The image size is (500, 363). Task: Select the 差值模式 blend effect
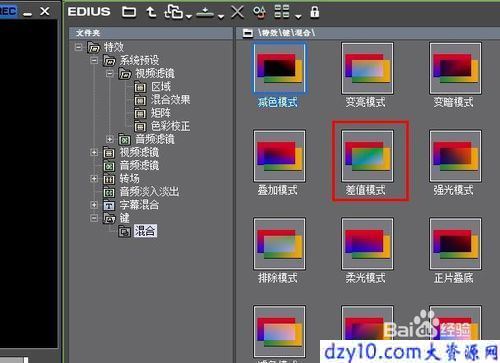(x=367, y=163)
